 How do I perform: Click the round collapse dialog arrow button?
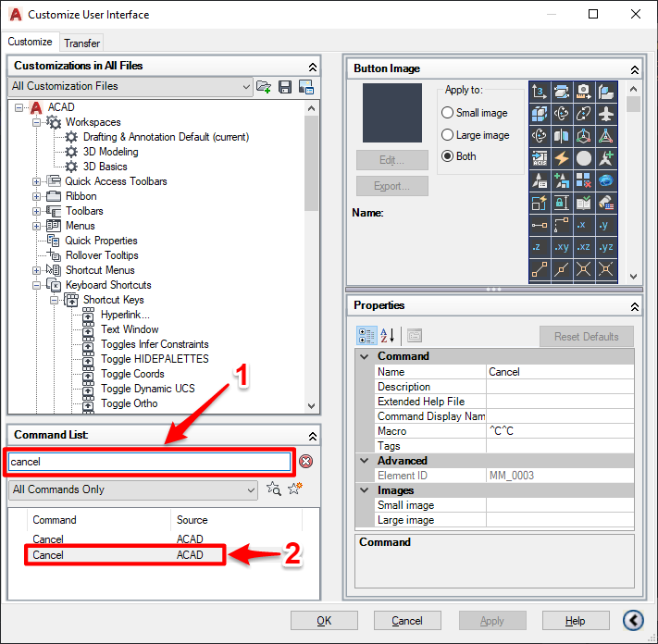633,620
